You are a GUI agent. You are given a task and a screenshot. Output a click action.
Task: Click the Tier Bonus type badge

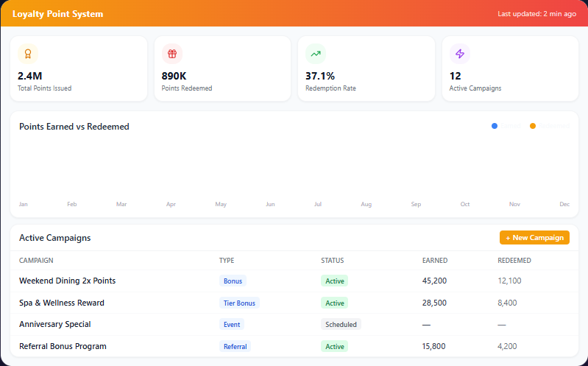click(x=239, y=303)
